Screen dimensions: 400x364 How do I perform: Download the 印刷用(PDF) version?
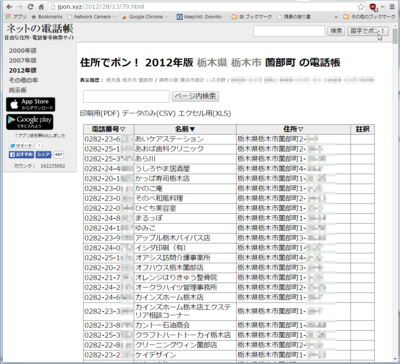click(x=100, y=113)
